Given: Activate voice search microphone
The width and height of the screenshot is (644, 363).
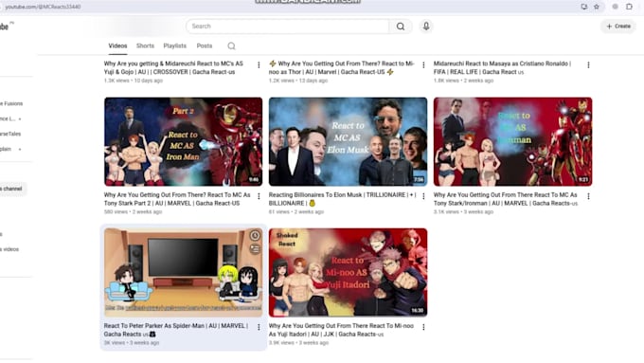Looking at the screenshot, I should point(426,27).
